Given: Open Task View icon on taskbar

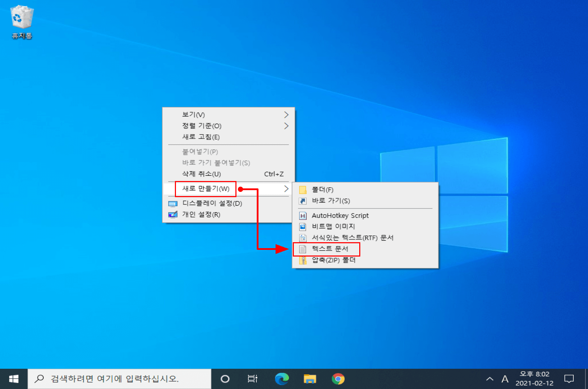Looking at the screenshot, I should click(x=253, y=379).
